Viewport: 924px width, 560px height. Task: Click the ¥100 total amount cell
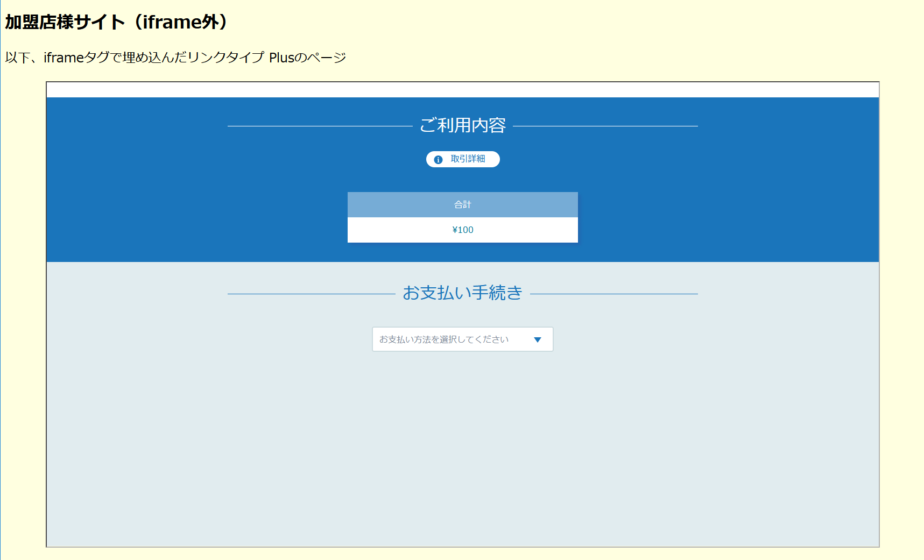pyautogui.click(x=463, y=230)
